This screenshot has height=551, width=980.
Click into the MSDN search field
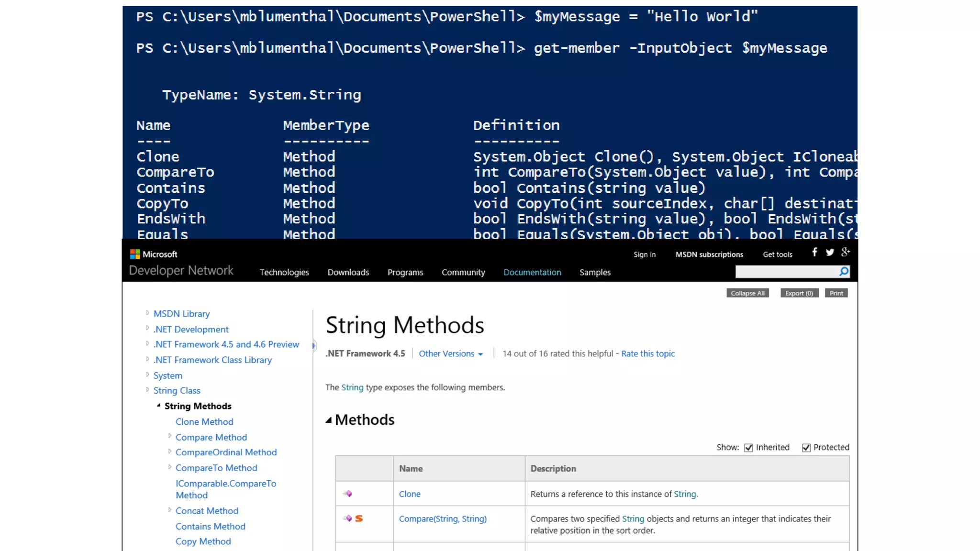(x=785, y=272)
